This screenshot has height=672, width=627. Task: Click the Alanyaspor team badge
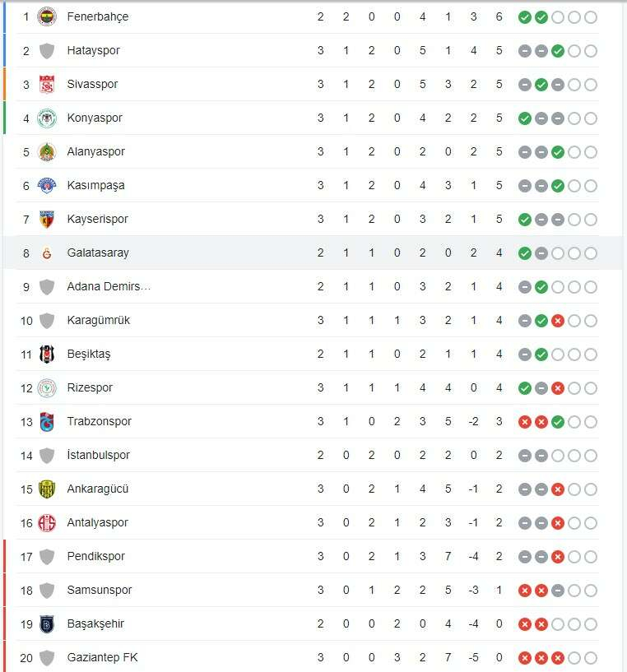(47, 152)
